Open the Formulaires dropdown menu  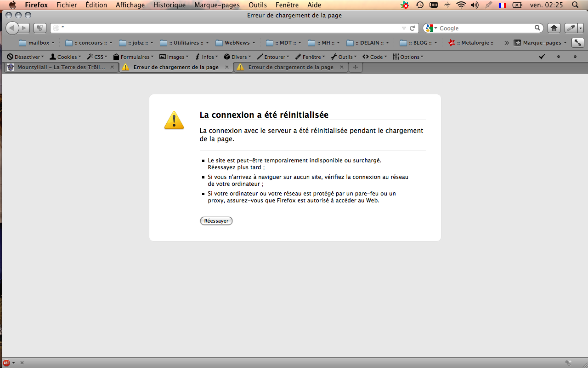[133, 57]
